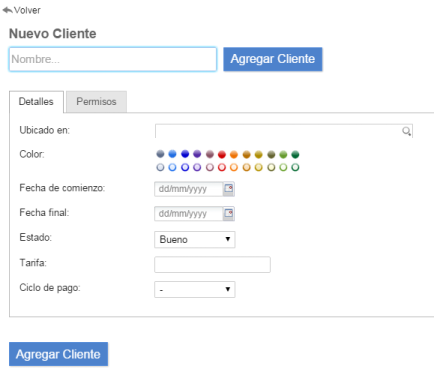Open calendar picker for Fecha final
This screenshot has width=434, height=378.
click(x=229, y=213)
